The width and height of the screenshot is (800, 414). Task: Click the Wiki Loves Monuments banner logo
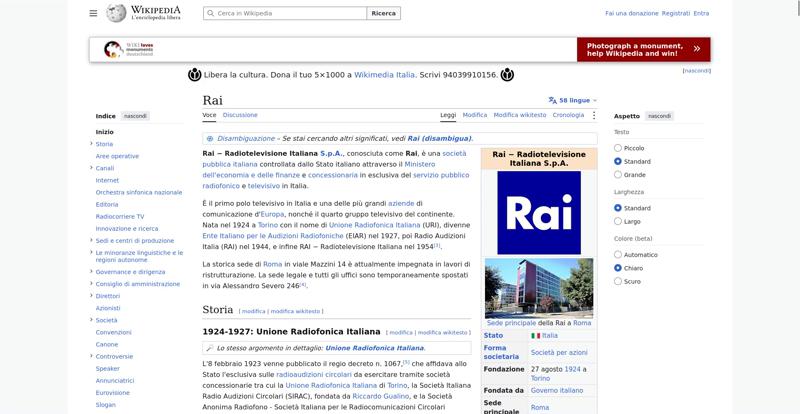[x=129, y=50]
